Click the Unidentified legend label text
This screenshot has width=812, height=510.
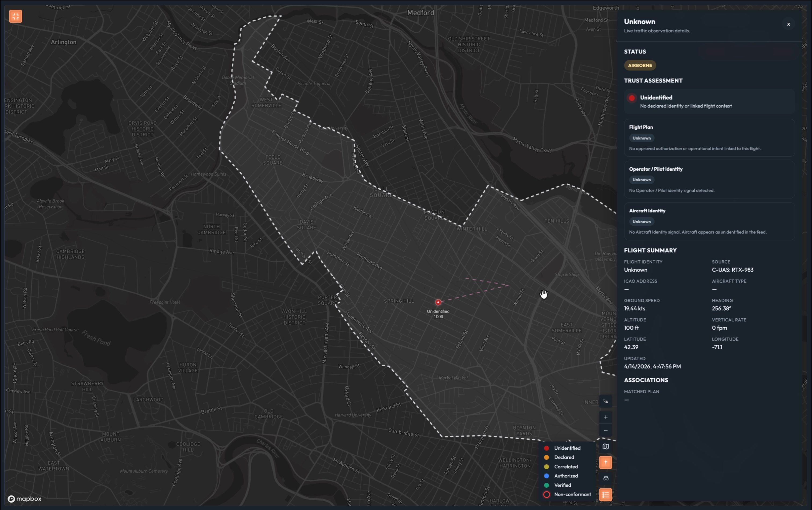coord(567,448)
